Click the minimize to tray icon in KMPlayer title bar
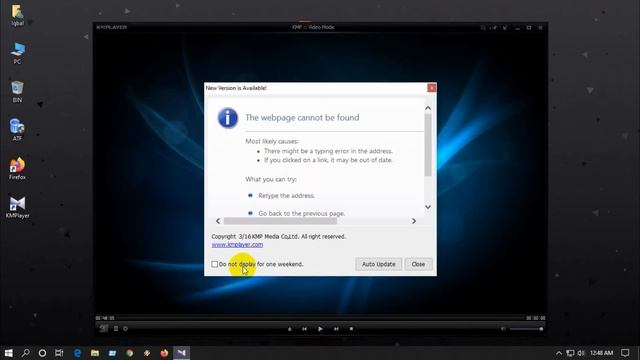The height and width of the screenshot is (360, 640). (x=505, y=27)
